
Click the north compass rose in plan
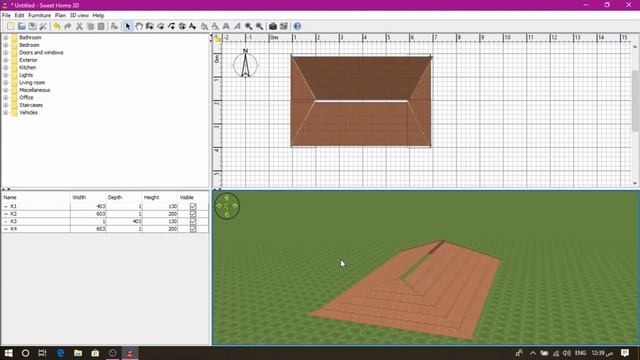(245, 64)
